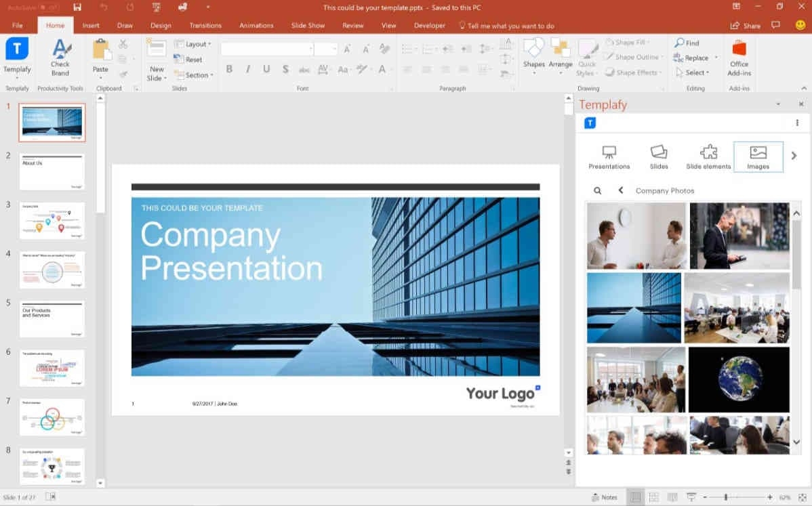Switch to the Transitions tab
The image size is (812, 506).
[x=205, y=26]
